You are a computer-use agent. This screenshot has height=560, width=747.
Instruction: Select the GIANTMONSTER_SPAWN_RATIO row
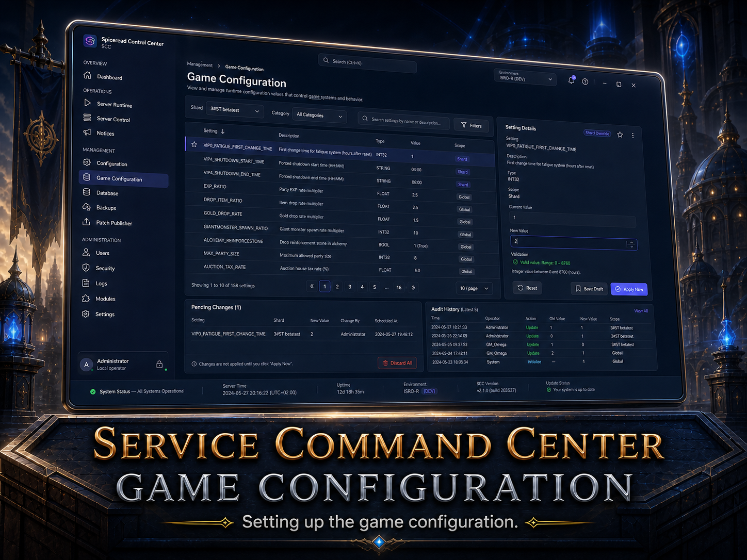click(x=339, y=229)
